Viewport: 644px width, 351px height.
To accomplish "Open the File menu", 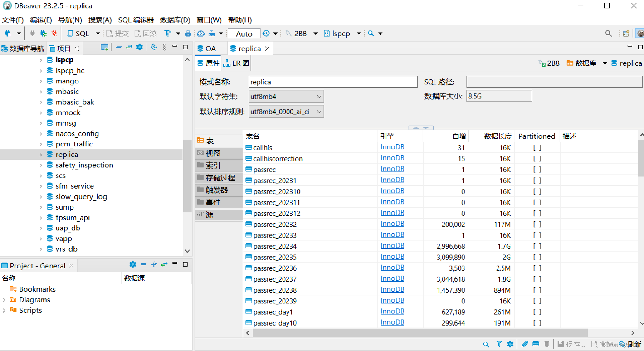I will [x=13, y=20].
